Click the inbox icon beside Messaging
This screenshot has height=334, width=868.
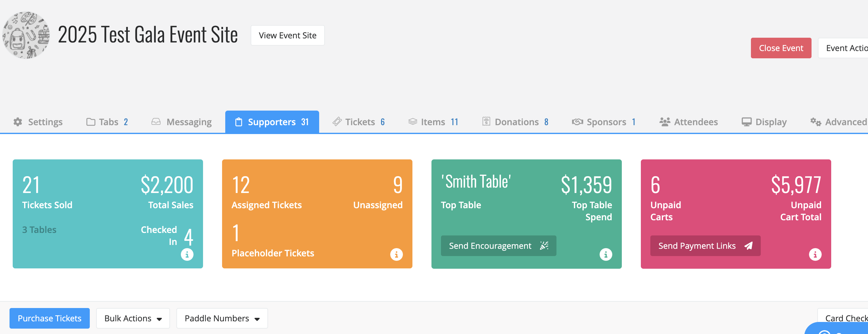(x=156, y=122)
